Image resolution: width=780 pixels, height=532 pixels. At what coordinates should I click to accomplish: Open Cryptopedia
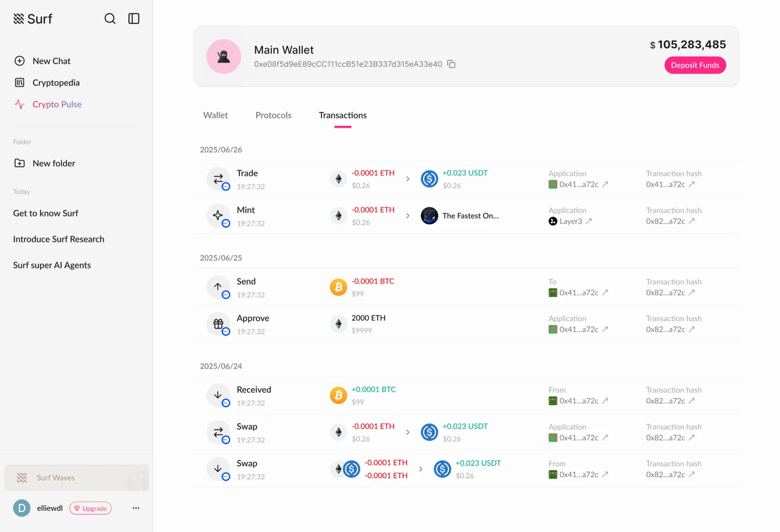[x=47, y=82]
